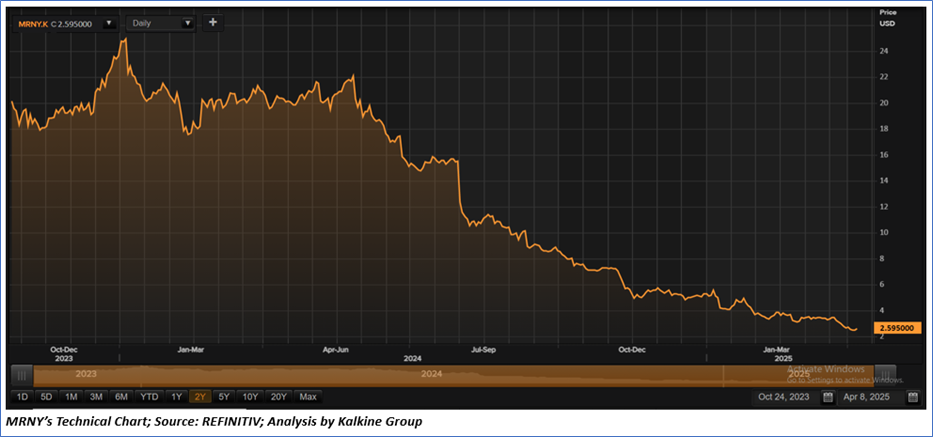
Task: Open calendar picker beside Oct 24, 2023
Action: click(828, 397)
